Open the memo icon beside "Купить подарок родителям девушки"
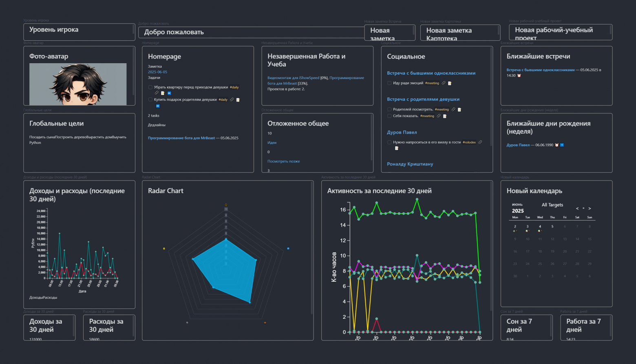The image size is (636, 364). click(x=238, y=100)
